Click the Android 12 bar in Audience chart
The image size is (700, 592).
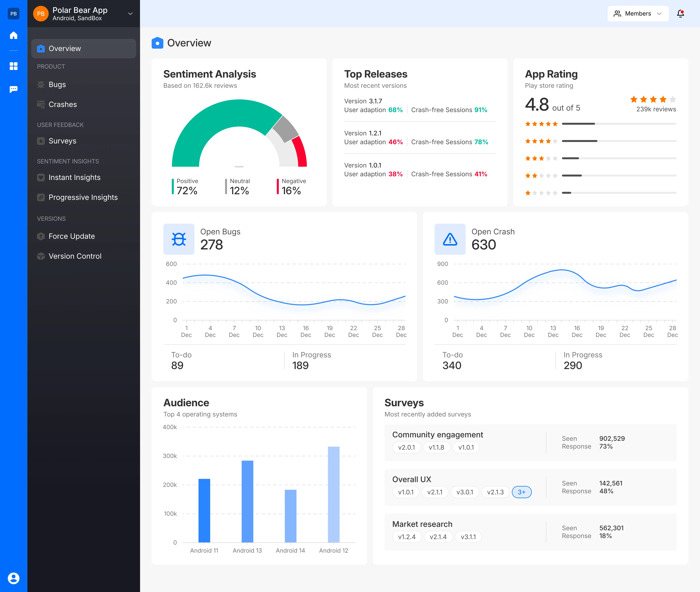(333, 494)
